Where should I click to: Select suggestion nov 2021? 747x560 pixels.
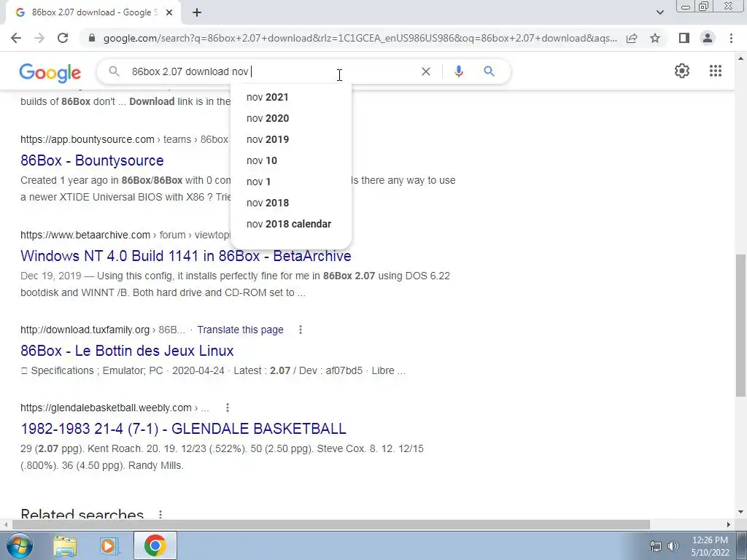pos(290,97)
